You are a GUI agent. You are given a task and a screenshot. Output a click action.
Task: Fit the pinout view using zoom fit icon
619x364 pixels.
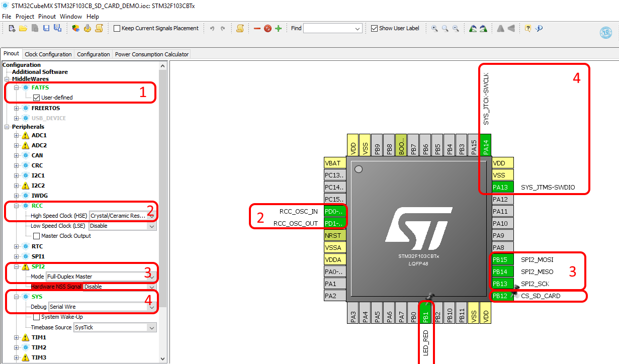click(444, 29)
